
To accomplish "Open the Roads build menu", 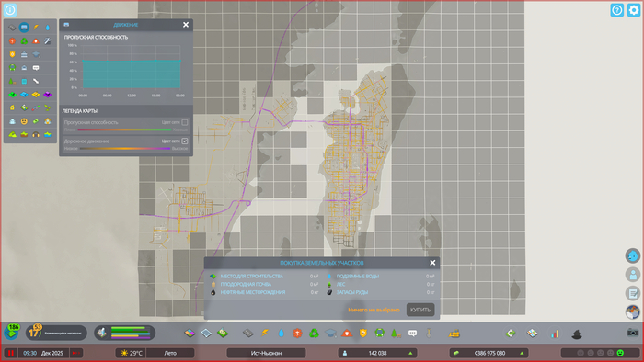I will [247, 333].
